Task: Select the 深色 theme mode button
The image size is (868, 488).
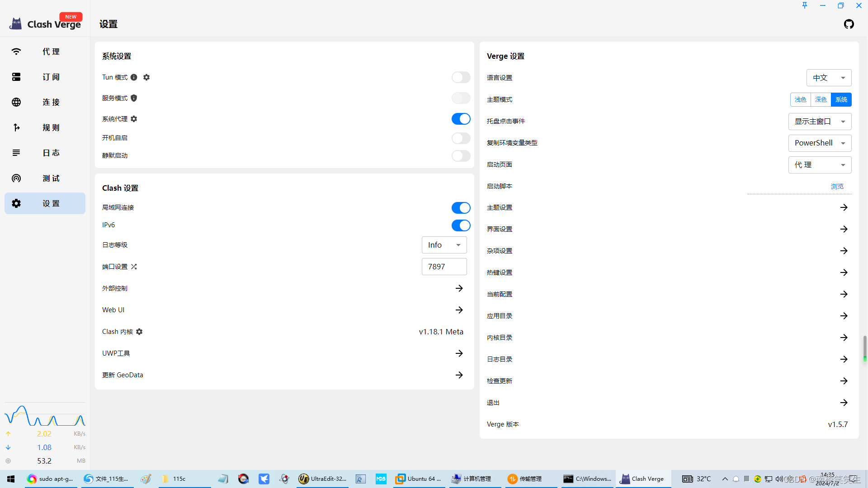Action: pyautogui.click(x=821, y=99)
